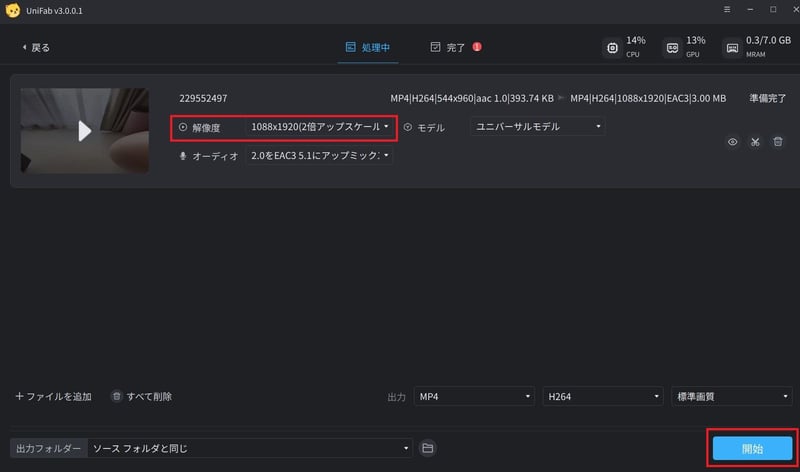
Task: Click the GPU usage icon
Action: pyautogui.click(x=672, y=47)
